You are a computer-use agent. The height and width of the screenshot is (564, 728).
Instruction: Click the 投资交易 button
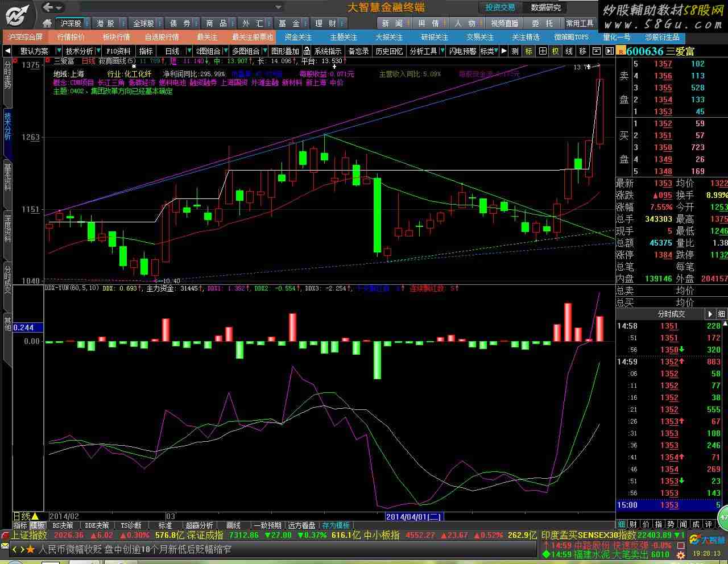pos(500,7)
